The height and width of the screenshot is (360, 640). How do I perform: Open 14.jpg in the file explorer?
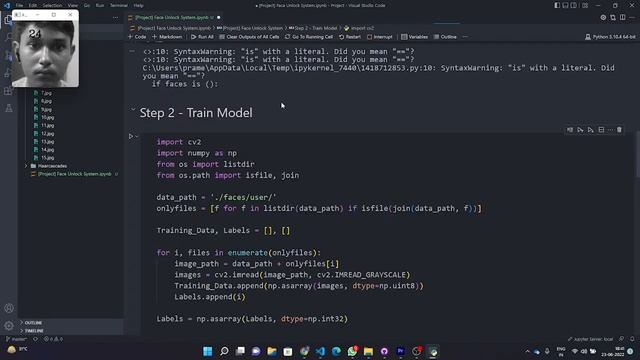point(47,150)
